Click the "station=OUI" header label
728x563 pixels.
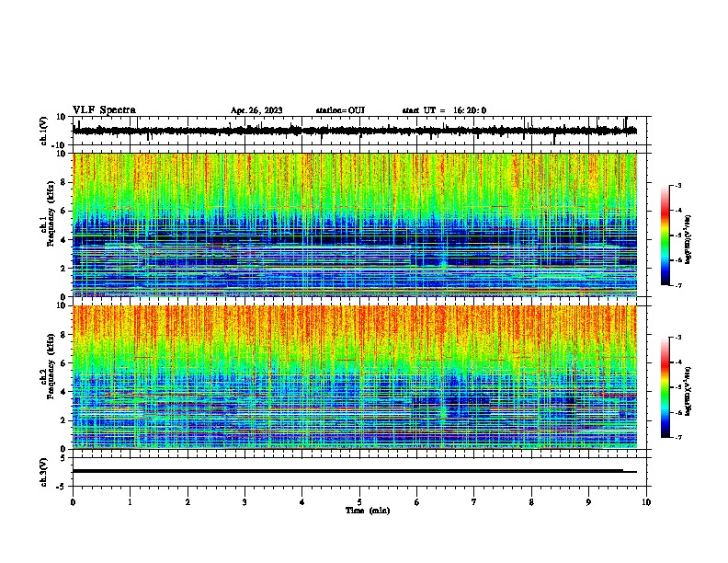(340, 110)
